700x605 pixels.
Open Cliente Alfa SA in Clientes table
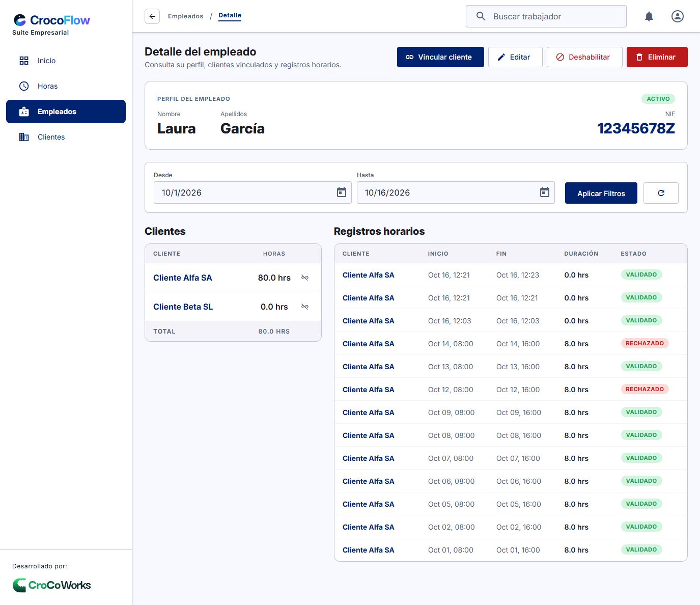[x=182, y=278]
